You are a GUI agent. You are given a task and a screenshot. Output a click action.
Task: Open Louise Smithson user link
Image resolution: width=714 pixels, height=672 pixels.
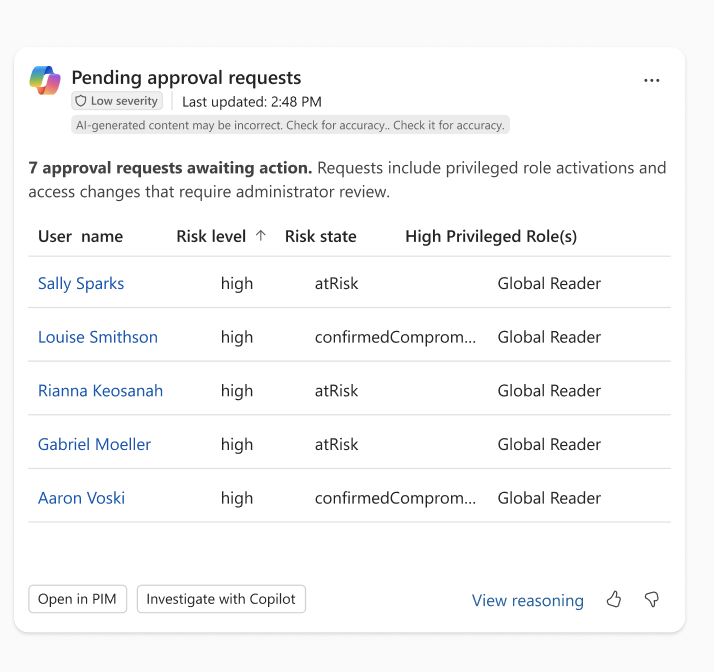pyautogui.click(x=98, y=337)
